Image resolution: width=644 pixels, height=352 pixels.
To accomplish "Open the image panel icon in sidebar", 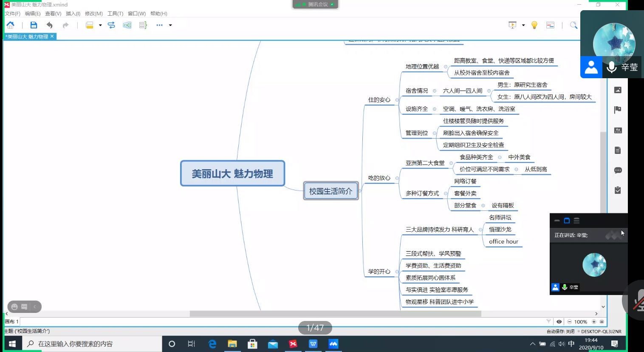I will [618, 90].
